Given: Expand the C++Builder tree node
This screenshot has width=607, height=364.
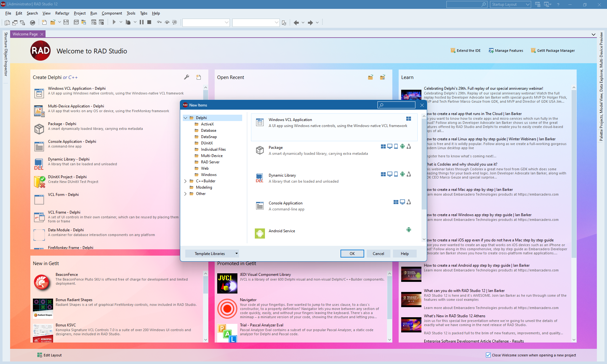Looking at the screenshot, I should [x=186, y=181].
